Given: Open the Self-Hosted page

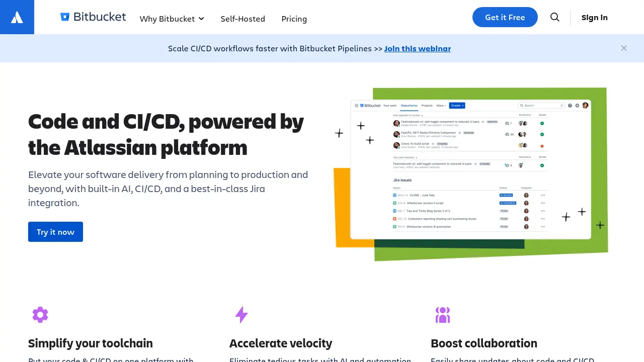Looking at the screenshot, I should click(x=243, y=19).
